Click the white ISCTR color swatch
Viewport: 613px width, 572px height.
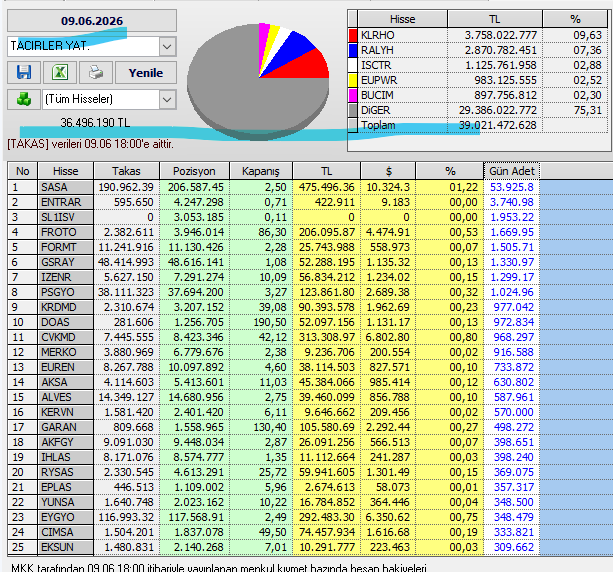(353, 65)
